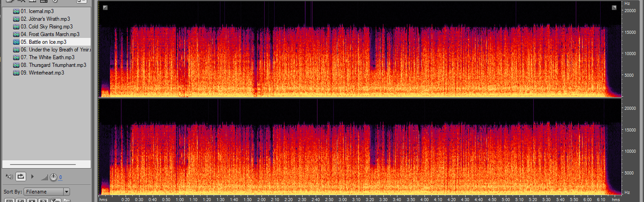Toggle the auto-play speaker icon
Screen dimensions: 644x202
9,177
